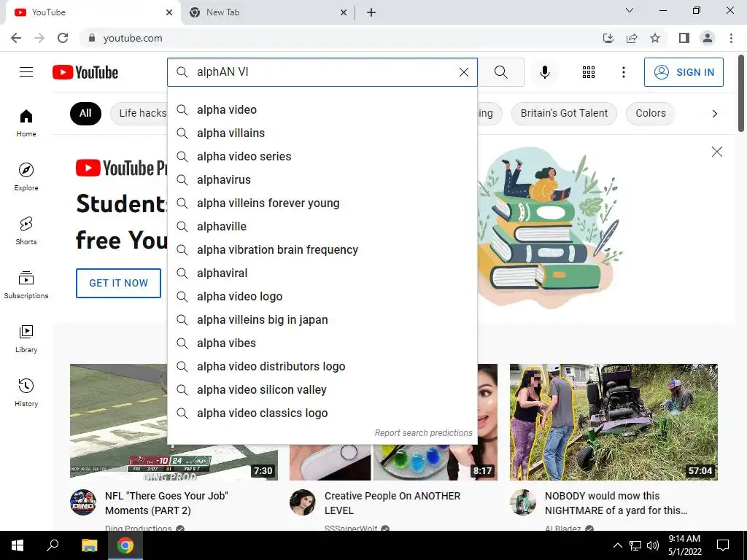Screen dimensions: 747x560
Task: Open Chrome's three-dot menu
Action: click(x=731, y=38)
